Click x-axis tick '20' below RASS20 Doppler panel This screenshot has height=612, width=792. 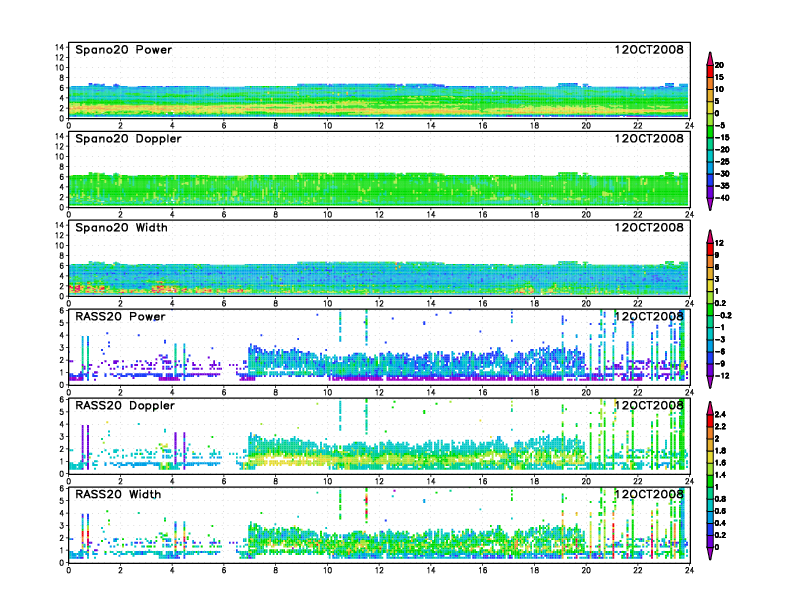[x=586, y=481]
